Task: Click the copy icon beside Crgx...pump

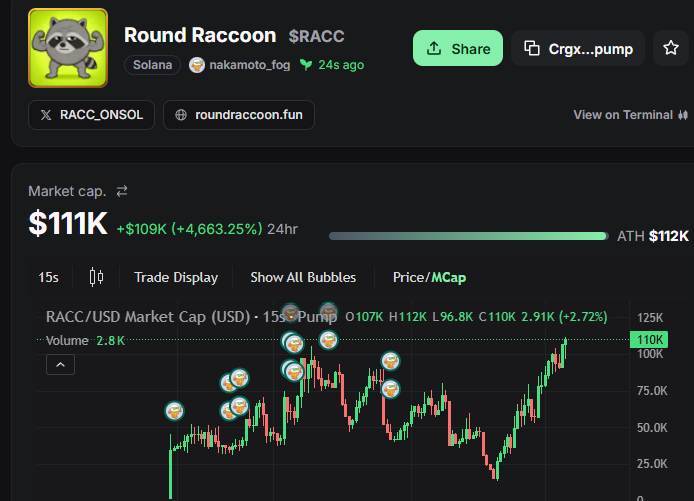Action: (x=532, y=48)
